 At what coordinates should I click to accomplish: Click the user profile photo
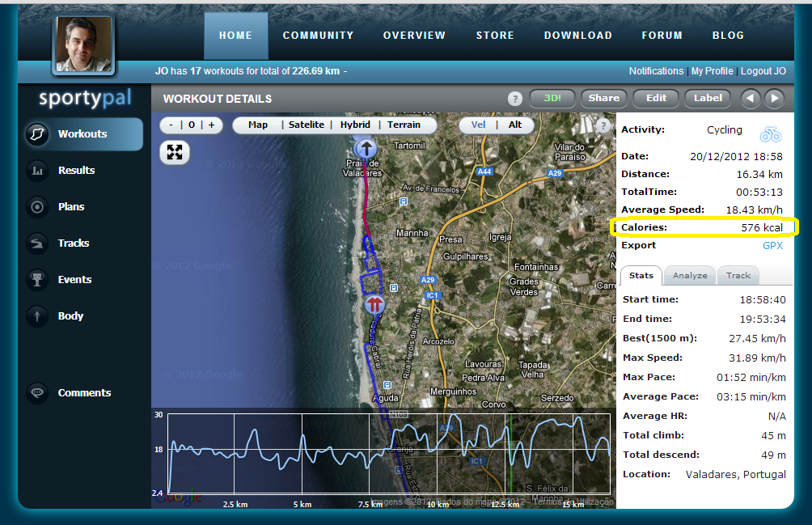(83, 44)
